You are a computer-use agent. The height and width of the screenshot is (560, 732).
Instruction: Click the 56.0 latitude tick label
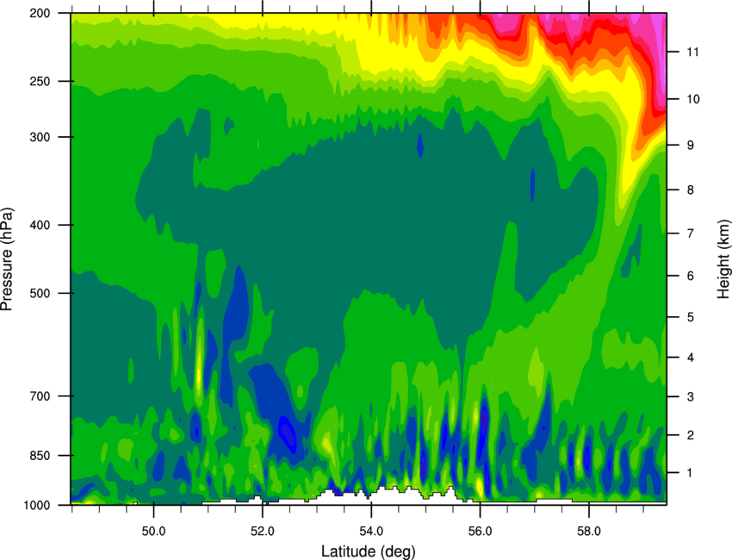point(480,531)
